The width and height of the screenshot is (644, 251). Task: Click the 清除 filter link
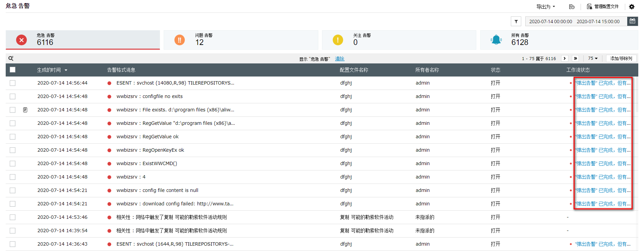point(339,59)
